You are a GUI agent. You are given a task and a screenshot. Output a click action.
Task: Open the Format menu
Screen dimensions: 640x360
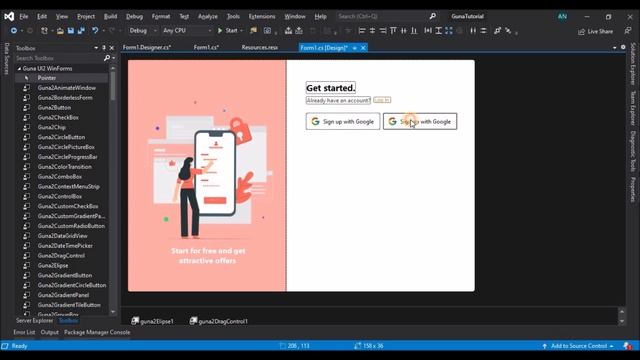(161, 16)
